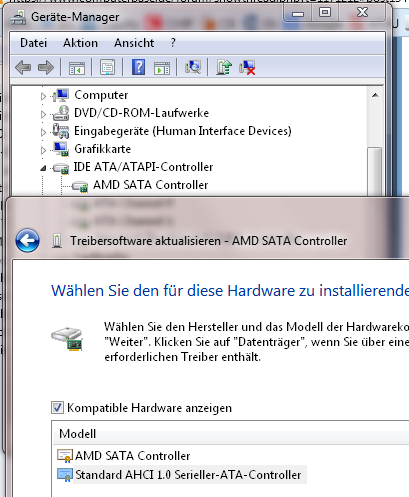Viewport: 409px width, 497px height.
Task: Click the device tree scrollbar up arrow
Action: tap(375, 95)
